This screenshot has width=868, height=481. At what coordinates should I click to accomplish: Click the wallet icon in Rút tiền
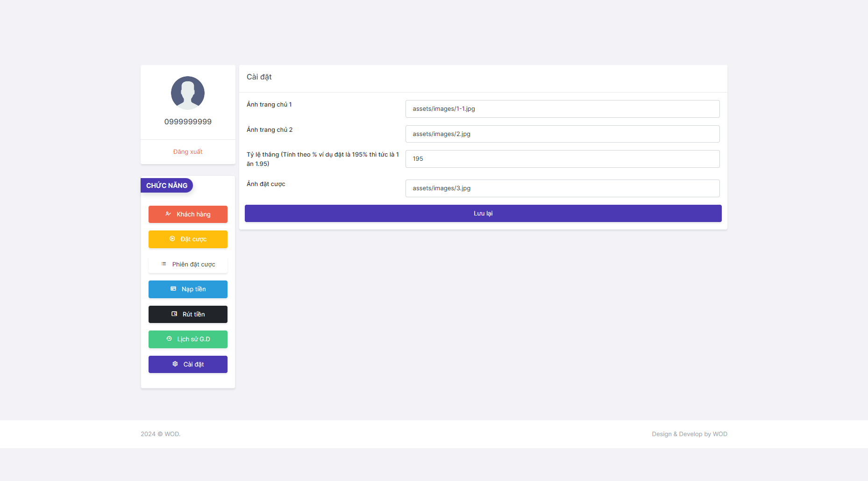[x=174, y=314]
